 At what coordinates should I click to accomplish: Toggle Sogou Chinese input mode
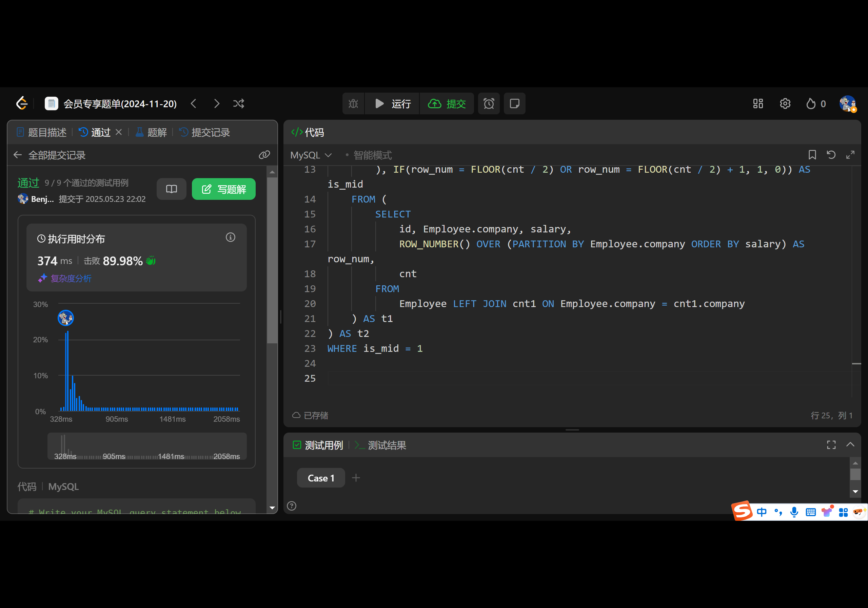point(762,512)
